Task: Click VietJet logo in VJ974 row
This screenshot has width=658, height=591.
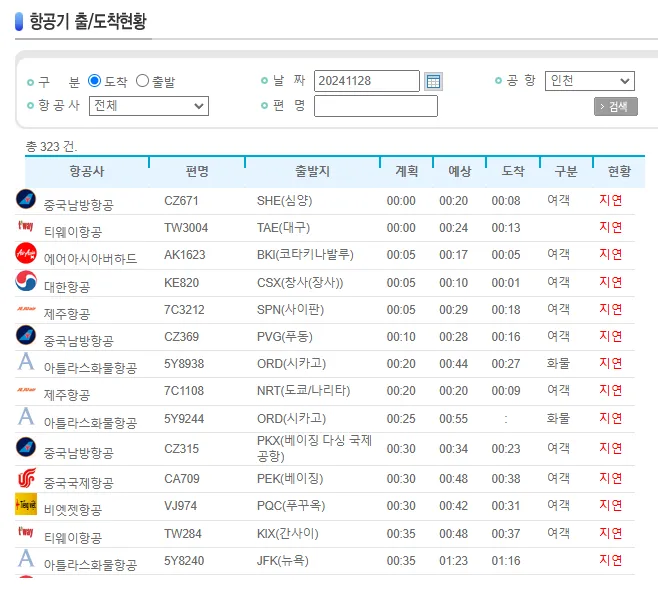Action: pos(26,504)
